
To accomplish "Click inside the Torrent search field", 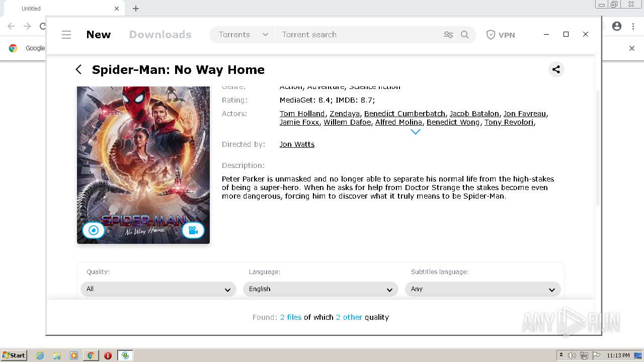I will (359, 35).
